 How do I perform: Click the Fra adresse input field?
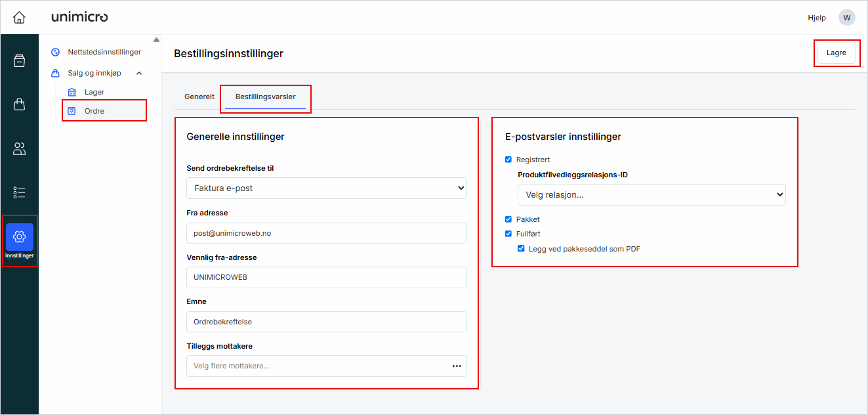click(326, 233)
